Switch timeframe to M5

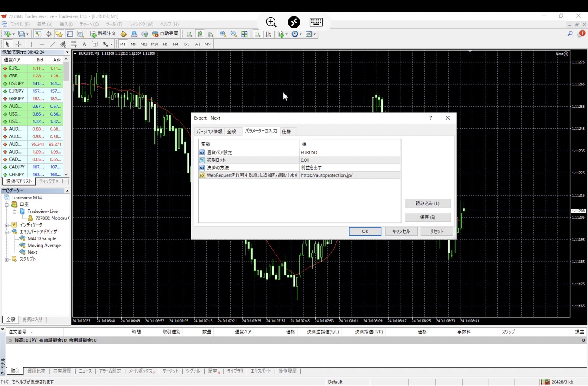pyautogui.click(x=133, y=44)
